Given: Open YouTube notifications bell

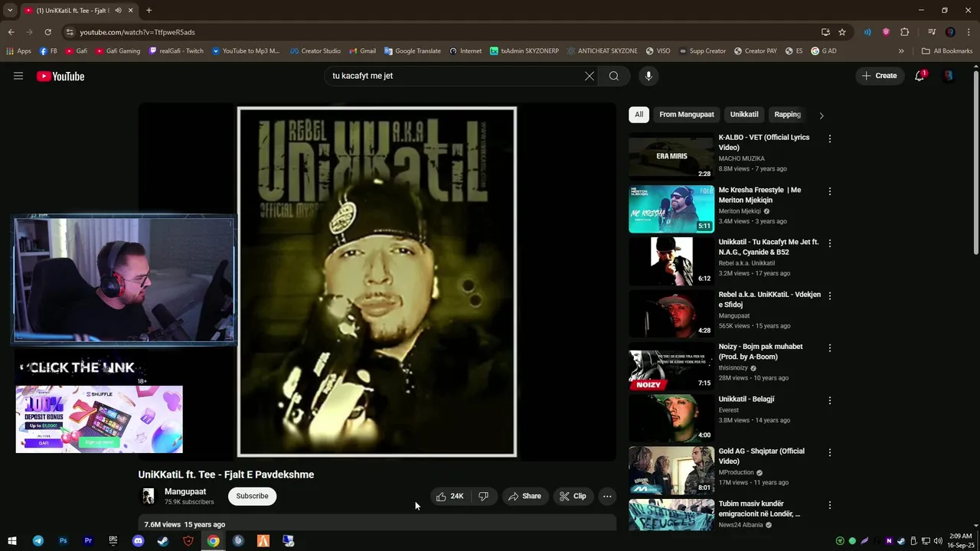Looking at the screenshot, I should pos(920,76).
